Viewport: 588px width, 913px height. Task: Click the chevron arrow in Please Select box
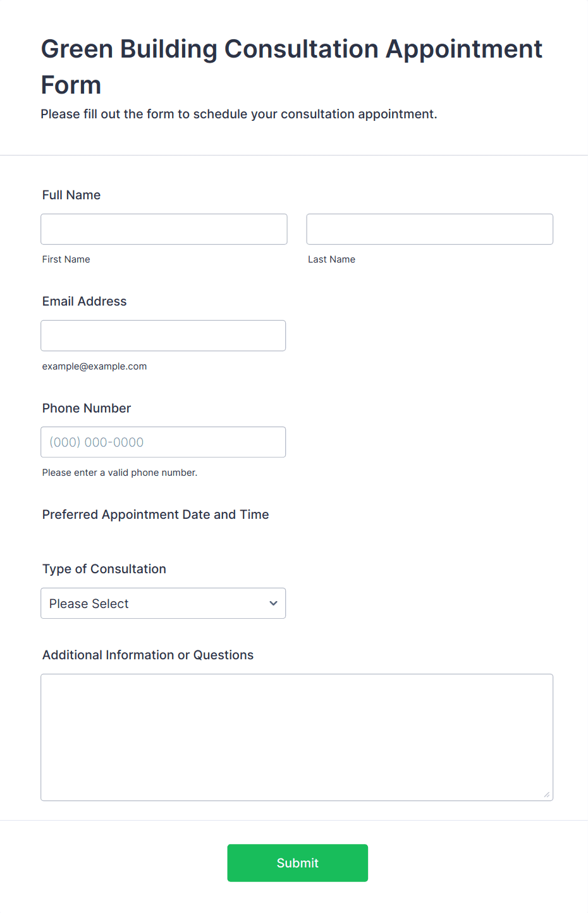273,604
